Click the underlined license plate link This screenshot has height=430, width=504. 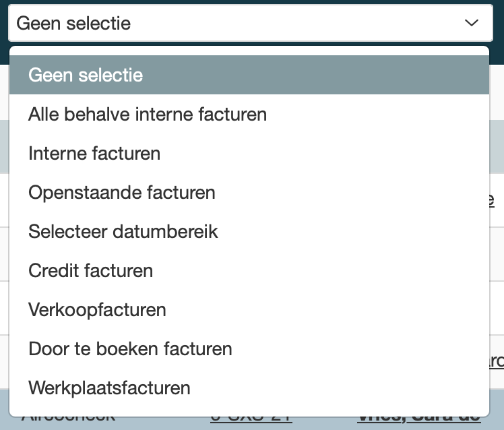point(251,419)
